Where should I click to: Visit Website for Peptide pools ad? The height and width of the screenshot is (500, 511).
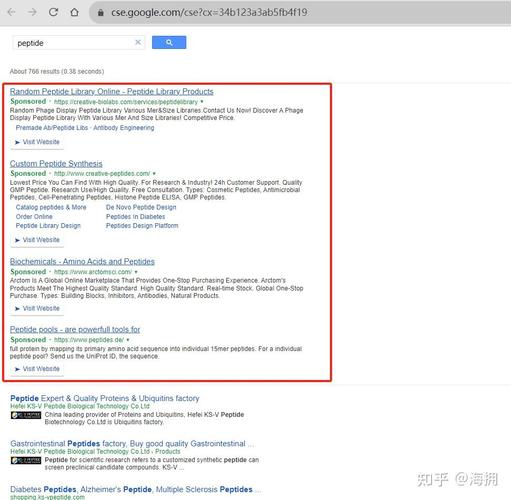coord(37,369)
